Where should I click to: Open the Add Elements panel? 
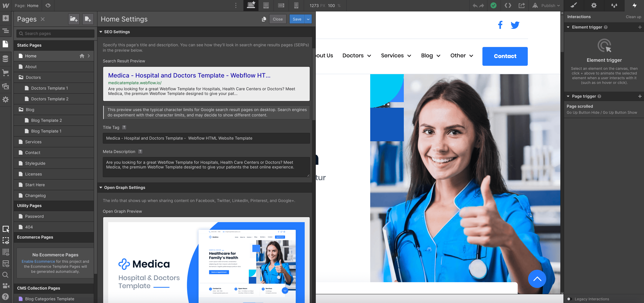pos(6,18)
